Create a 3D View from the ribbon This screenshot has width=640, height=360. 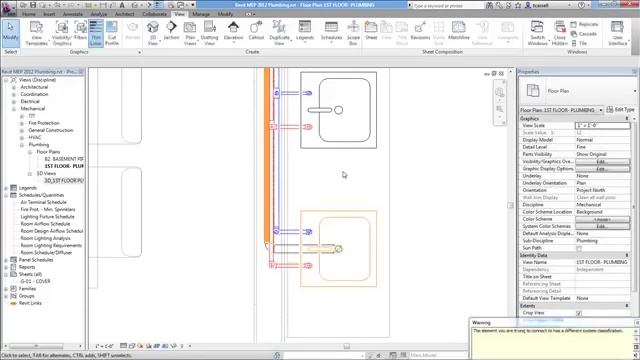pyautogui.click(x=153, y=33)
